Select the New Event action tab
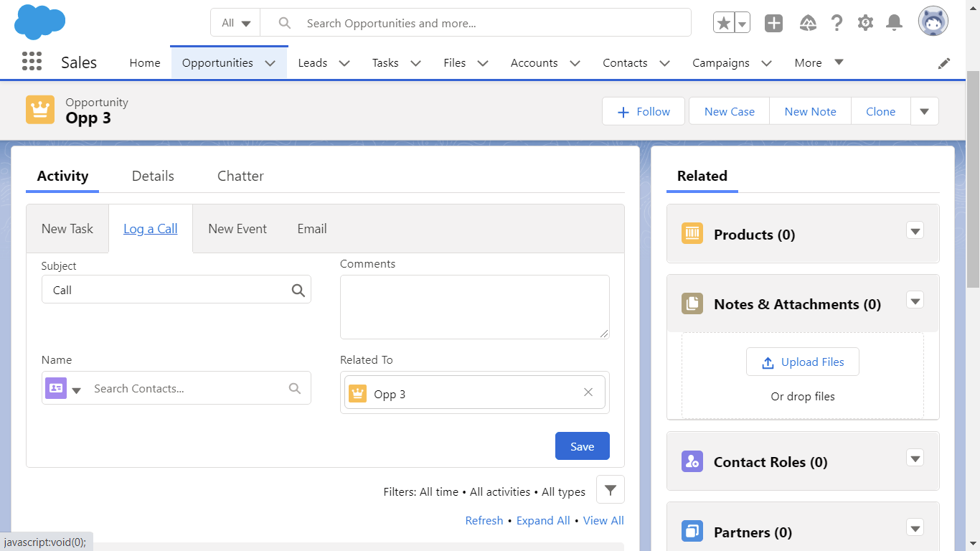This screenshot has height=551, width=980. 237,229
